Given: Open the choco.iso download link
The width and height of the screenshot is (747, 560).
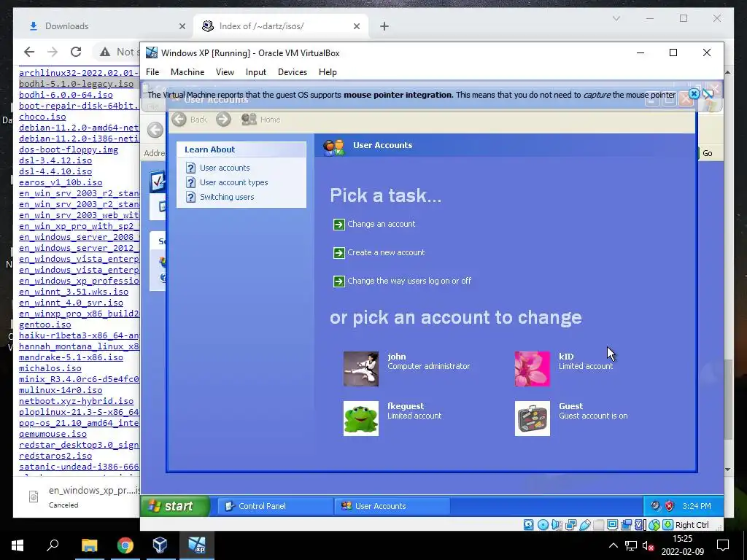Looking at the screenshot, I should coord(42,117).
